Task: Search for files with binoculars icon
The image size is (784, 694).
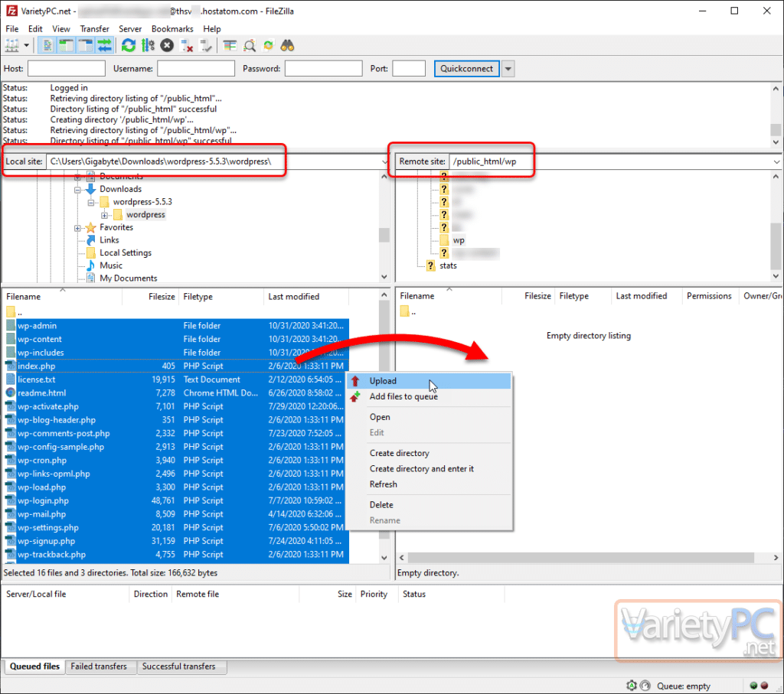Action: click(288, 46)
